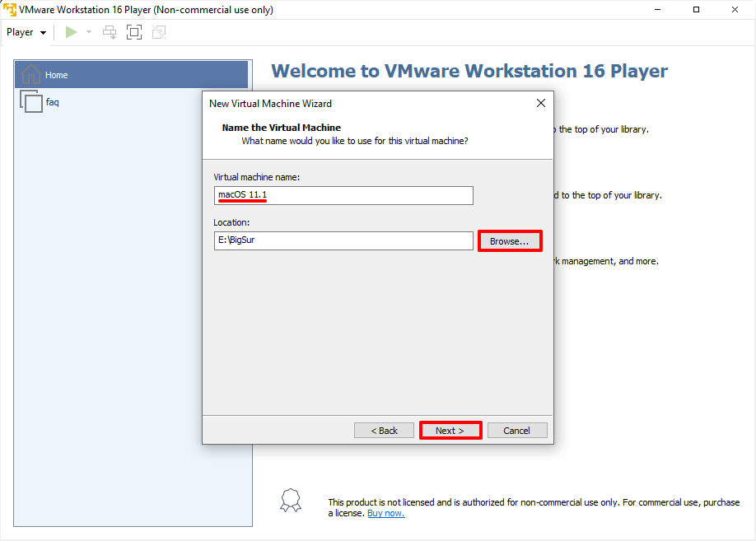Click the Virtual machine name text field

(343, 195)
